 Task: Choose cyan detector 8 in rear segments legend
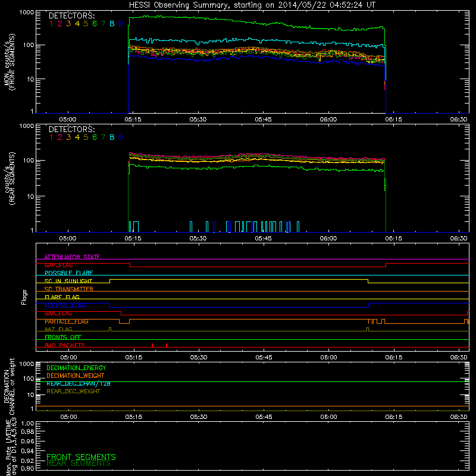coord(112,137)
